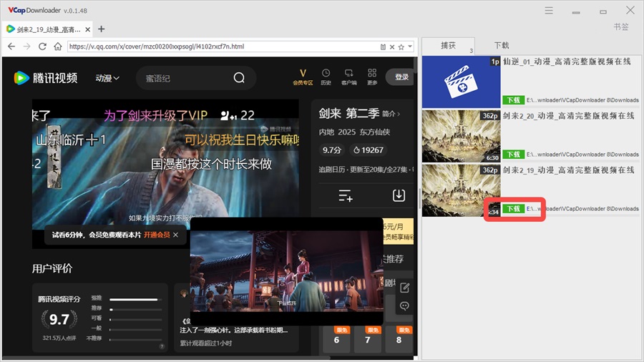Click title 仙逆_01_动漫_高清完整版视频在线
This screenshot has width=644, height=362.
(x=567, y=62)
